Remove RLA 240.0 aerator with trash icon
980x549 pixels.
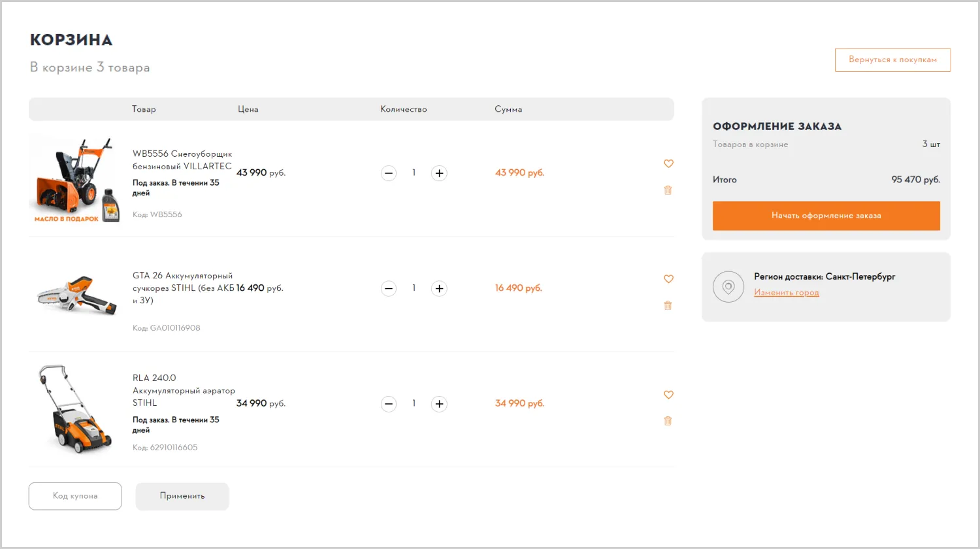point(668,421)
